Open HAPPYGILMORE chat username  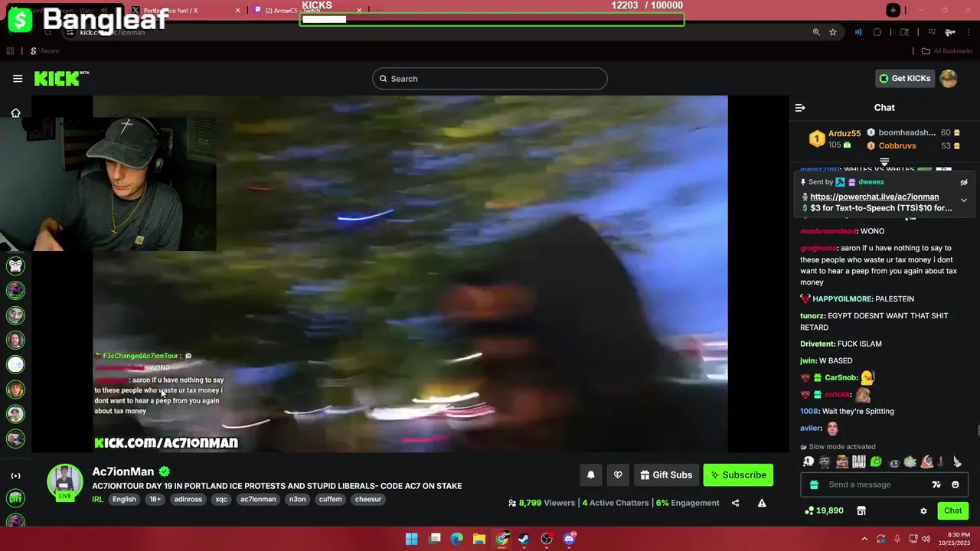pos(842,299)
